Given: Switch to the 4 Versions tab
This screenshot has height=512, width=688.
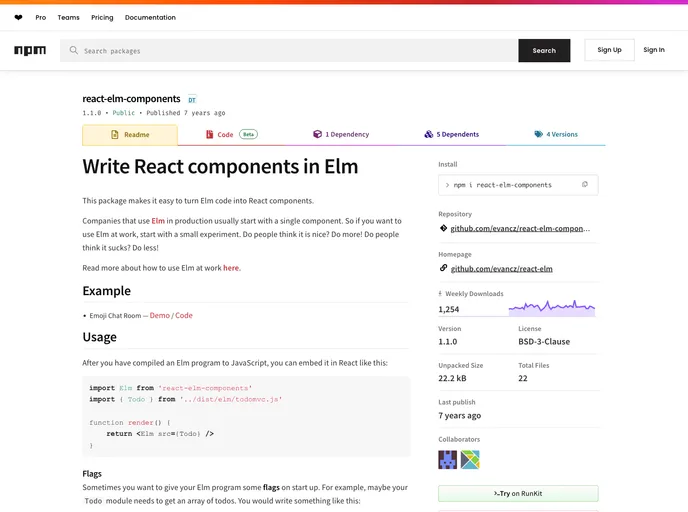Looking at the screenshot, I should [556, 134].
